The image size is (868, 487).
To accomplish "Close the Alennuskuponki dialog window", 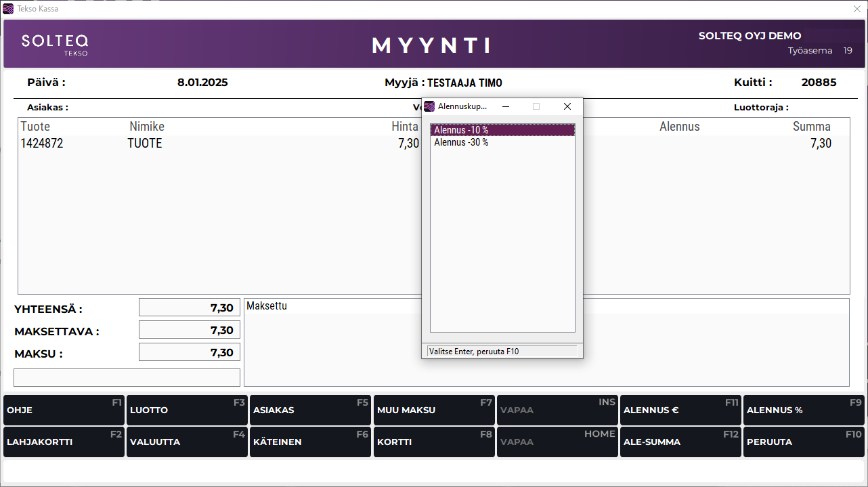I will [x=567, y=106].
